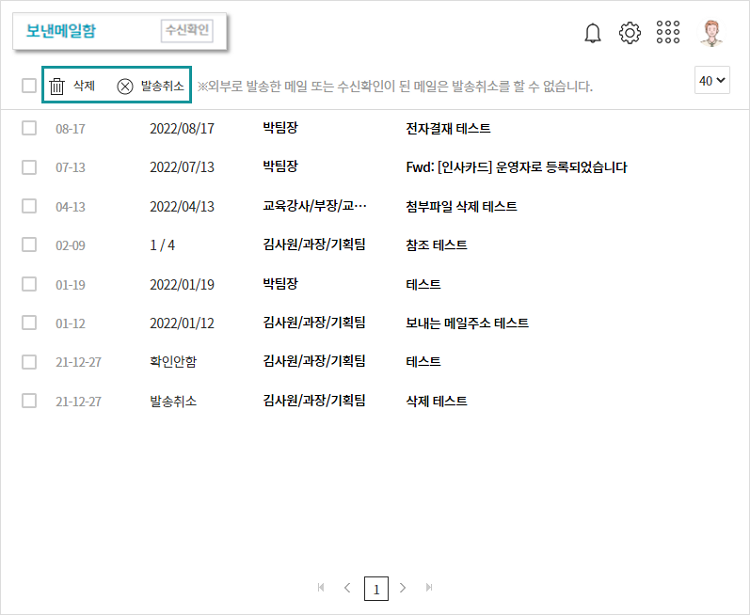Image resolution: width=750 pixels, height=615 pixels.
Task: Select page 1 in pagination
Action: [376, 588]
